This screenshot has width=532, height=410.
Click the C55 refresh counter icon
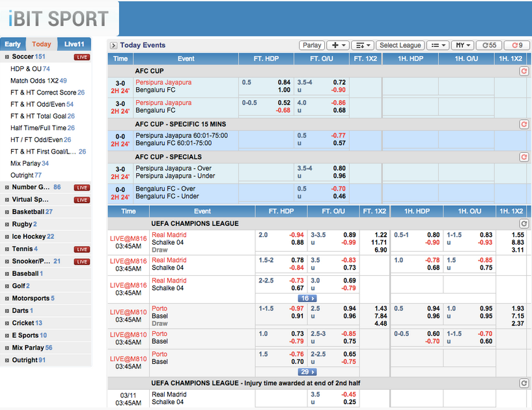pos(488,45)
